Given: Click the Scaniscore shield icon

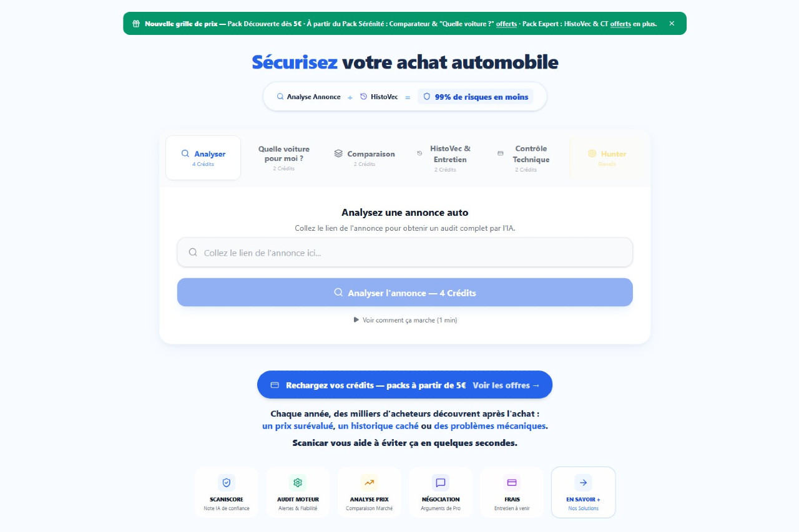Looking at the screenshot, I should click(x=227, y=483).
